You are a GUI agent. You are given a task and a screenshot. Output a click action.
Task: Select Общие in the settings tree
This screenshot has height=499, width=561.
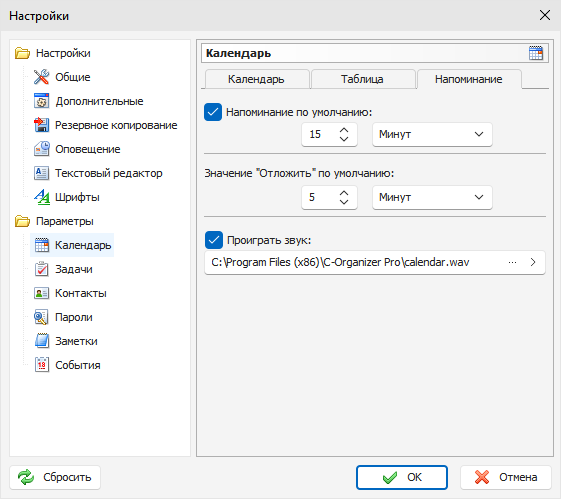(73, 77)
